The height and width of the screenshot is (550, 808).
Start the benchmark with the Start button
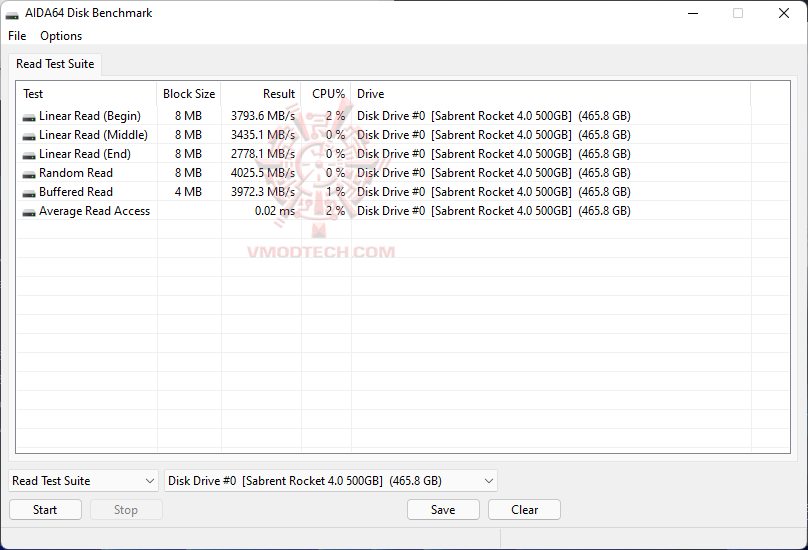45,510
